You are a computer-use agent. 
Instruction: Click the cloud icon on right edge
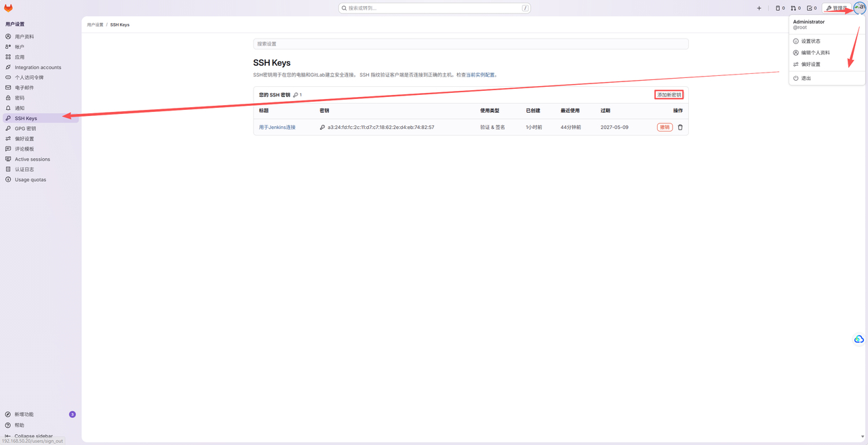(859, 338)
